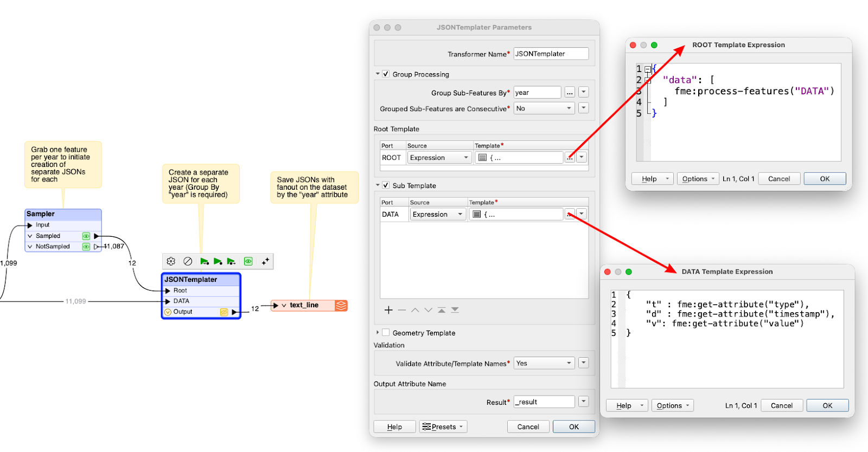Image resolution: width=868 pixels, height=452 pixels.
Task: Enable the Geometry Template checkbox
Action: pyautogui.click(x=386, y=333)
